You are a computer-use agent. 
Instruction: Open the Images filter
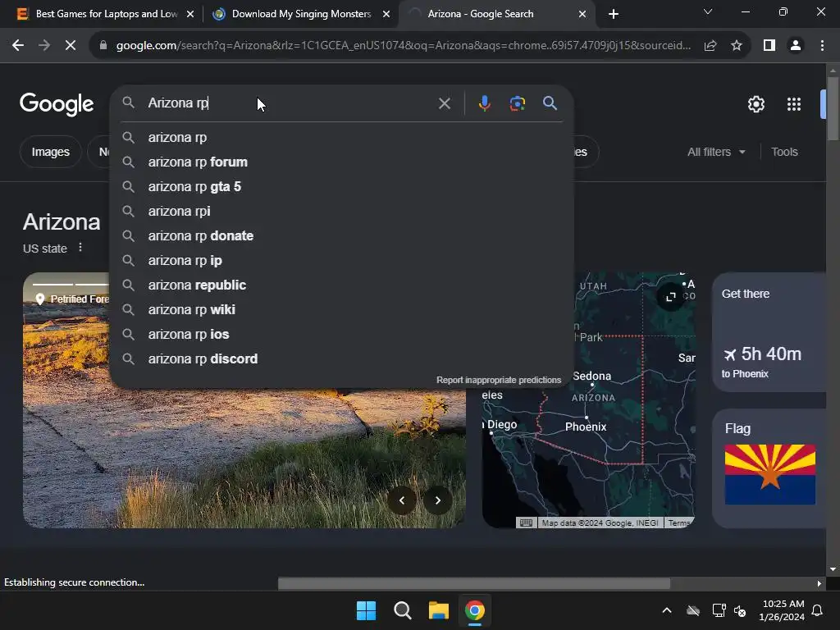click(50, 152)
